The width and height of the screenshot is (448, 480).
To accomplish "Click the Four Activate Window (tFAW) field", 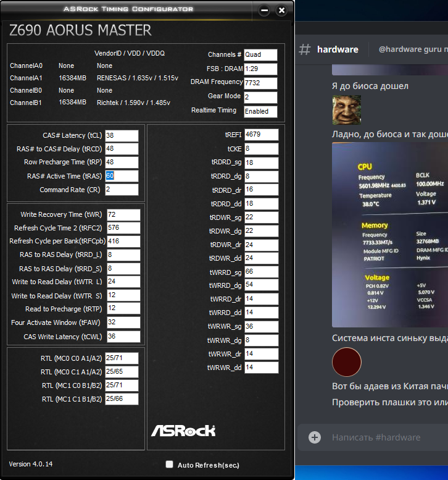I will point(123,322).
